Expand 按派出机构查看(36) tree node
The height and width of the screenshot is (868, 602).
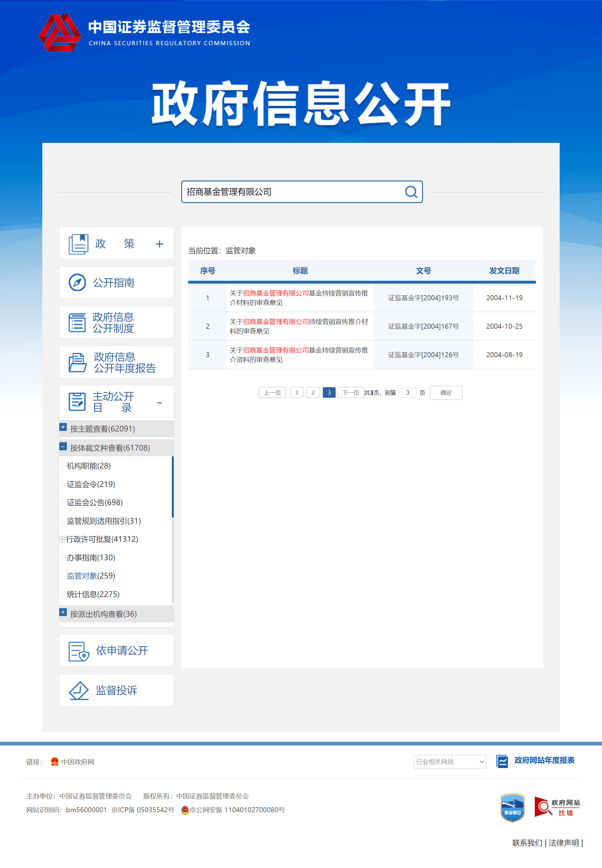click(x=63, y=612)
